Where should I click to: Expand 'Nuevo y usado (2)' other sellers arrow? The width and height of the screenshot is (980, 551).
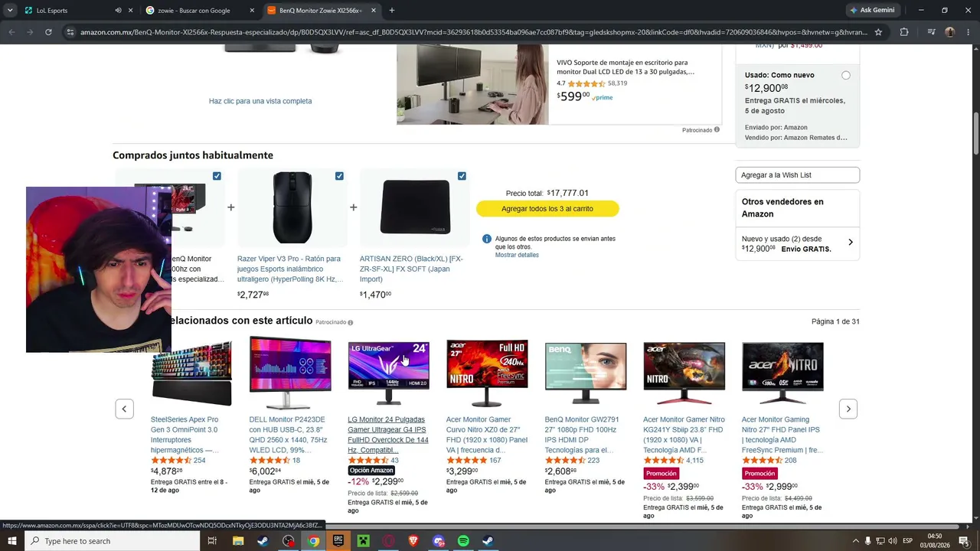[850, 243]
